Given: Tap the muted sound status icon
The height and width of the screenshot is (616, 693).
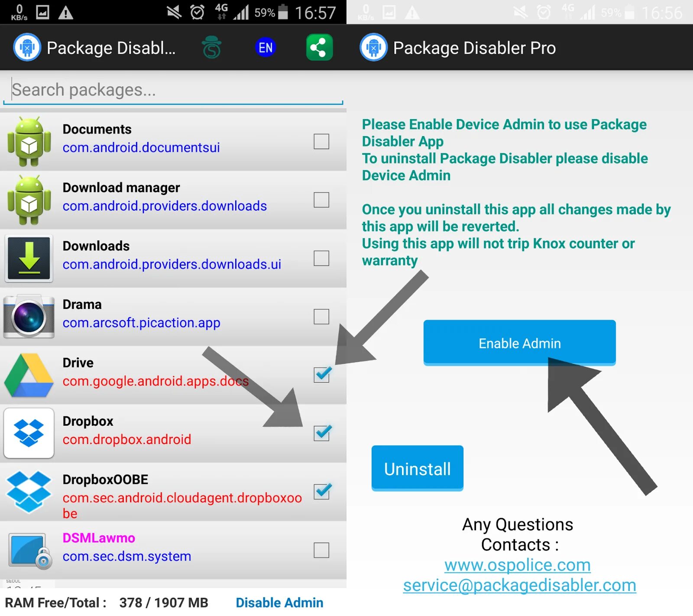Looking at the screenshot, I should point(174,12).
